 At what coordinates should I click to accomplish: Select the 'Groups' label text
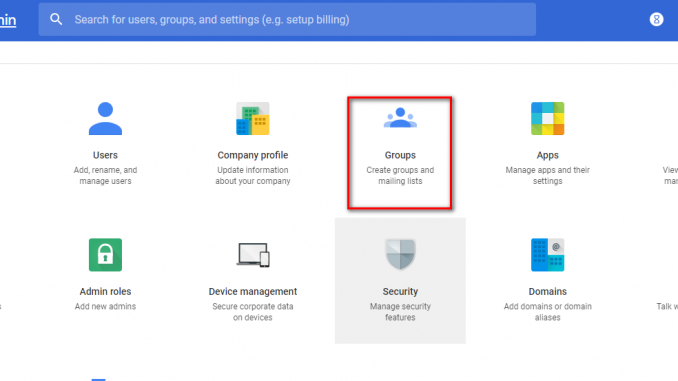click(400, 155)
